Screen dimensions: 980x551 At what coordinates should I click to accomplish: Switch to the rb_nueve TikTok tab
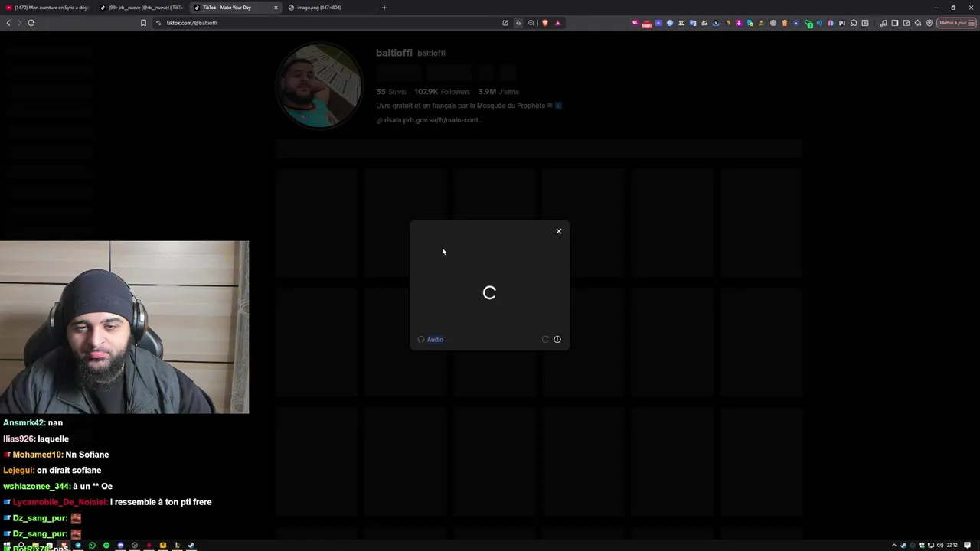click(x=142, y=8)
